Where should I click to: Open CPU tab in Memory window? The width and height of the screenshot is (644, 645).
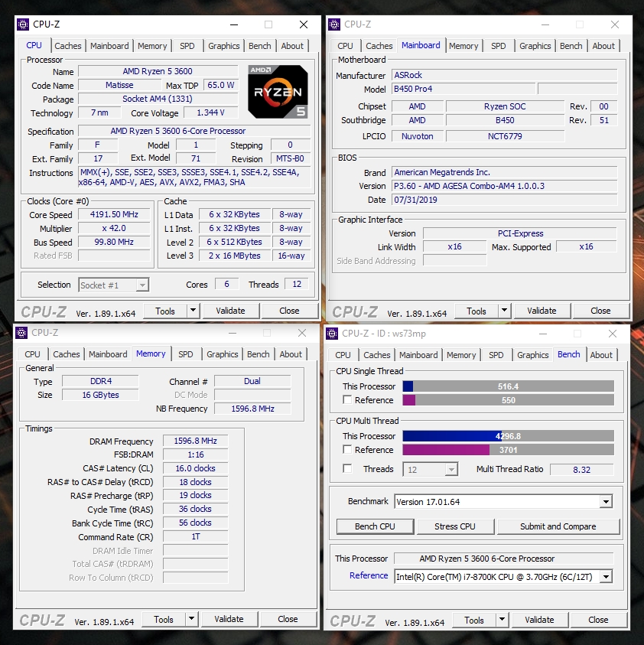(32, 354)
